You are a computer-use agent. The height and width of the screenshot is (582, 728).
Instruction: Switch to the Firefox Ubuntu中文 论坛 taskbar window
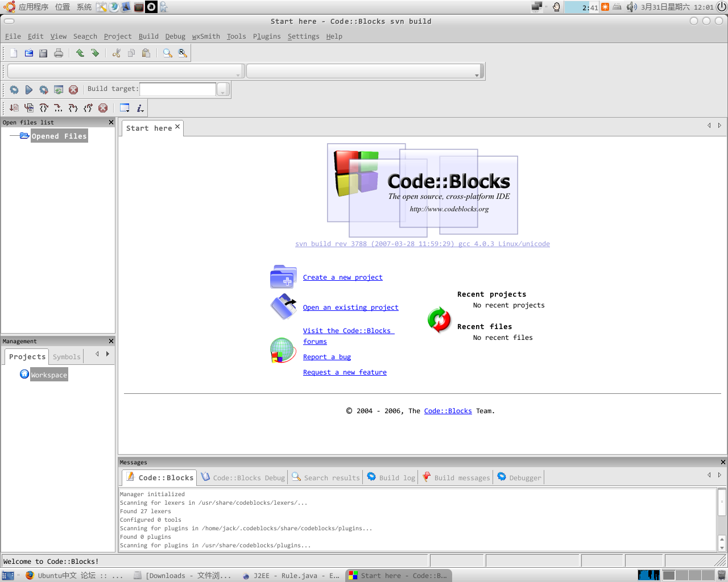click(74, 575)
